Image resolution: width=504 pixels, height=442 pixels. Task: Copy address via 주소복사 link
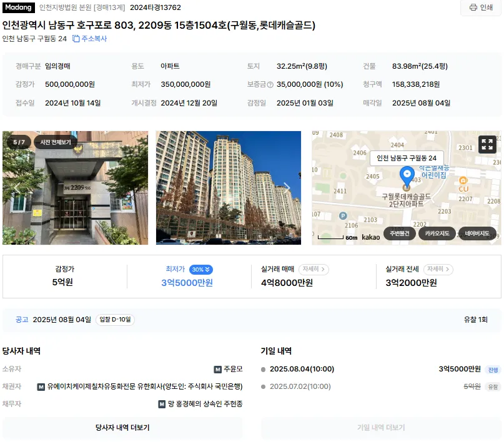point(90,39)
